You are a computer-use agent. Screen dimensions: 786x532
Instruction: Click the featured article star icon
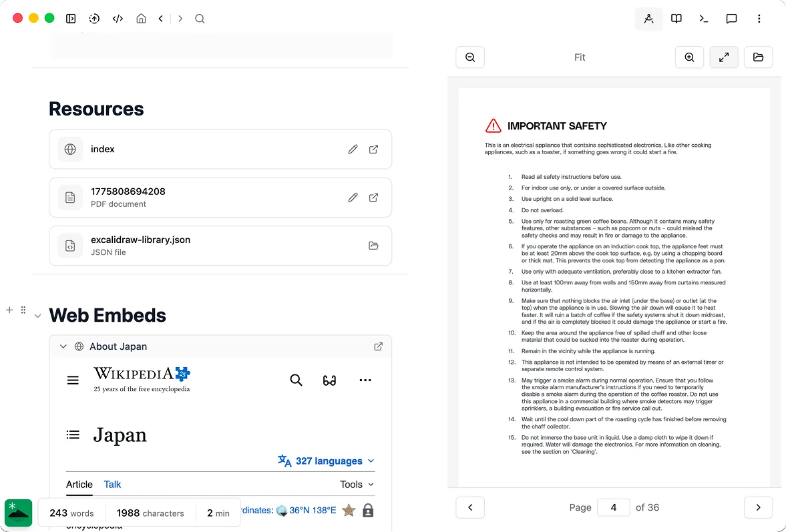click(x=349, y=511)
